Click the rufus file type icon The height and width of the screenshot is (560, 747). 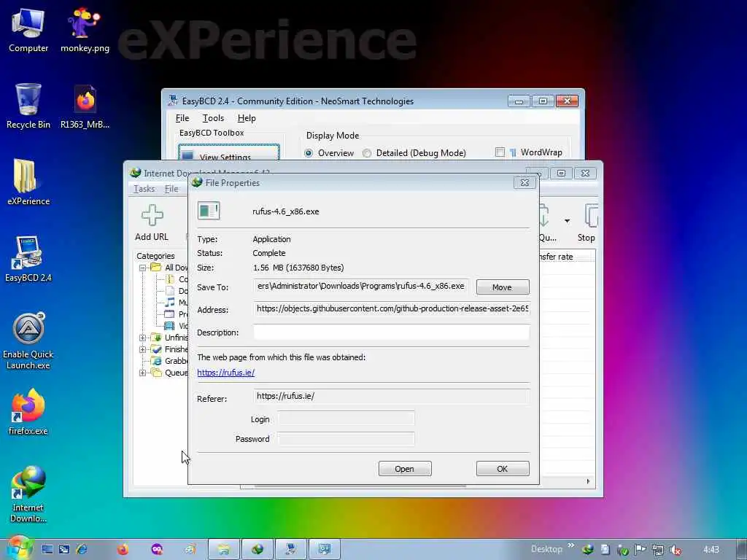pos(209,211)
